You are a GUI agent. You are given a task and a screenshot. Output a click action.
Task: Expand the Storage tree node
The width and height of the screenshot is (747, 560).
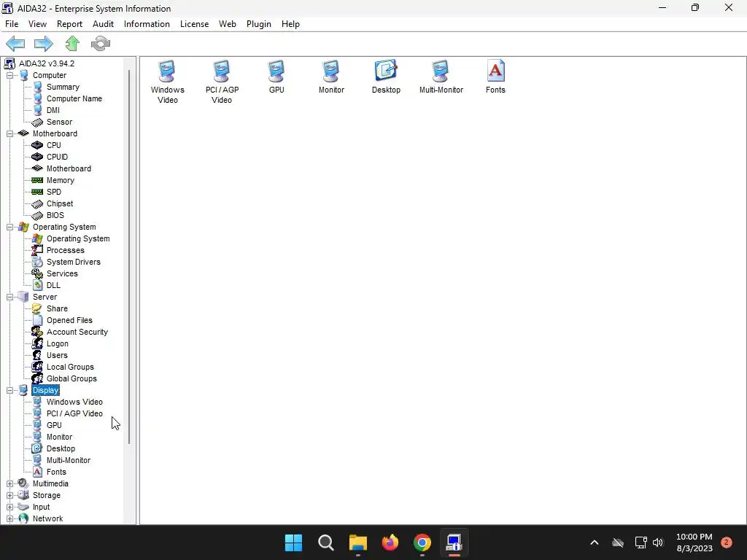pos(9,495)
